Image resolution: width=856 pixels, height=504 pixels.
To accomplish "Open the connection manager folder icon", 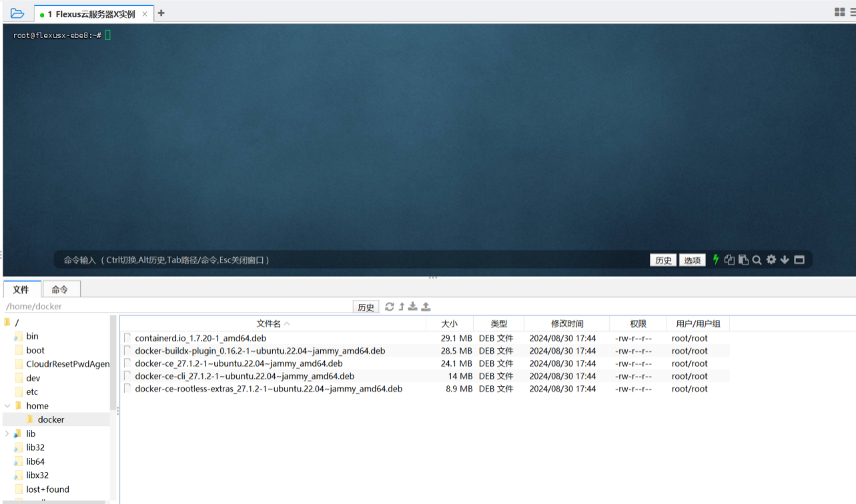I will (17, 13).
